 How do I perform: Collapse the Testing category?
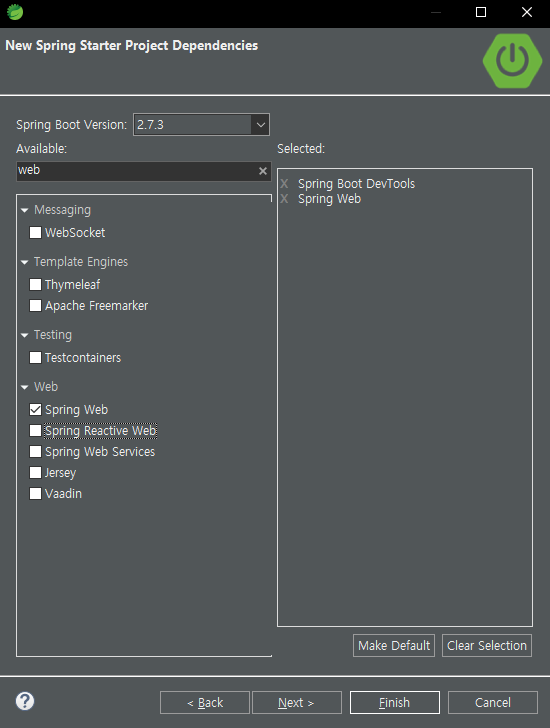coord(25,335)
